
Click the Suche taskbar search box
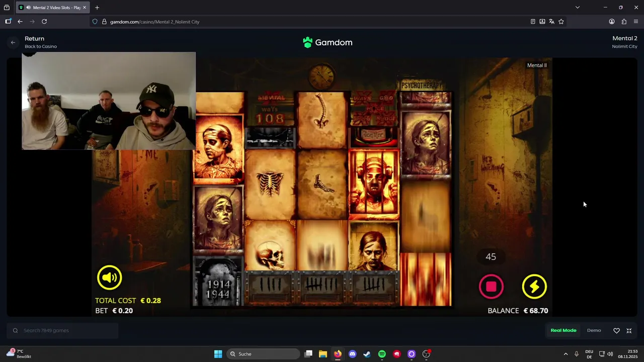[263, 354]
